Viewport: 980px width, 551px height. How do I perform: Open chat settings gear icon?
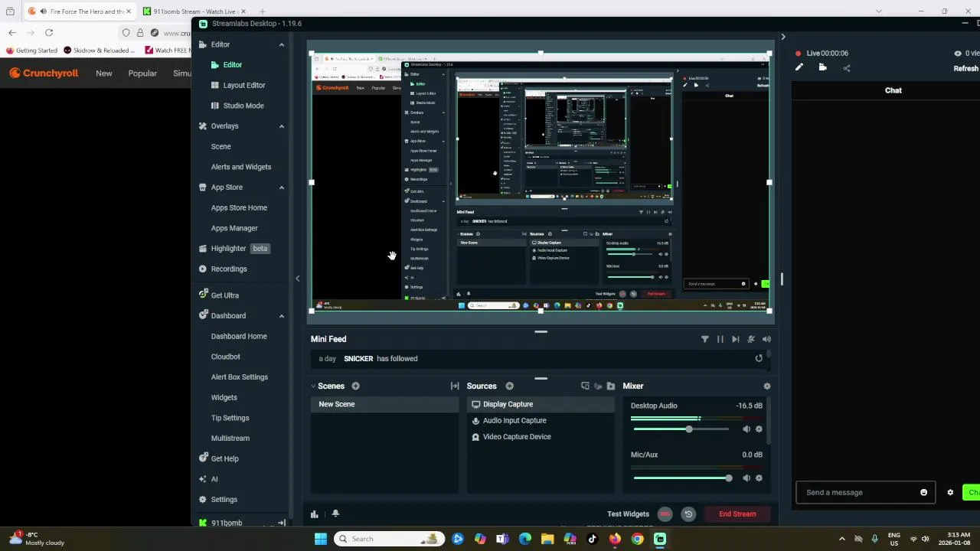(x=950, y=492)
